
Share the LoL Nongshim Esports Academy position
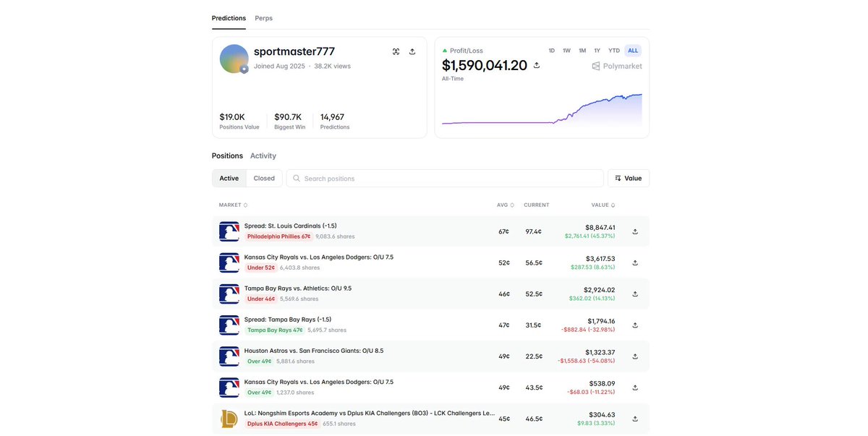(635, 418)
